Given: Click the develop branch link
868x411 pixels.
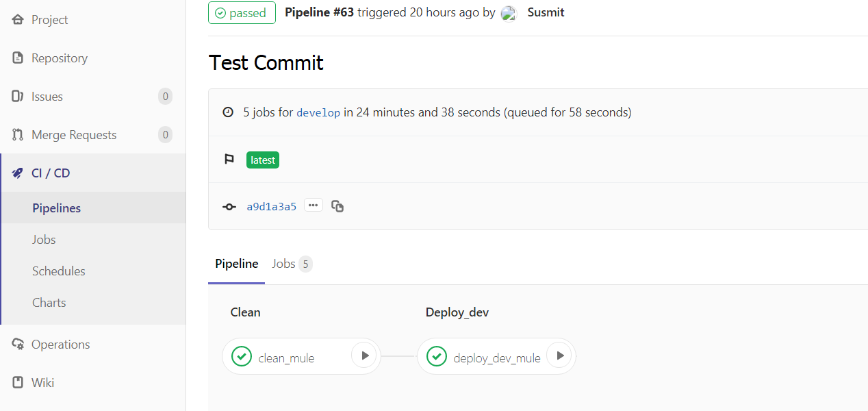Looking at the screenshot, I should pyautogui.click(x=318, y=113).
